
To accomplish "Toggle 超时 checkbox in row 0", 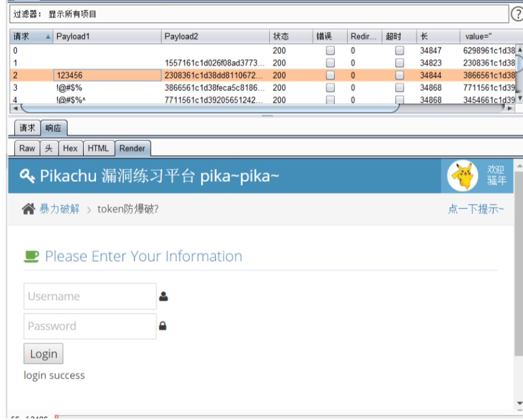I will pos(400,51).
